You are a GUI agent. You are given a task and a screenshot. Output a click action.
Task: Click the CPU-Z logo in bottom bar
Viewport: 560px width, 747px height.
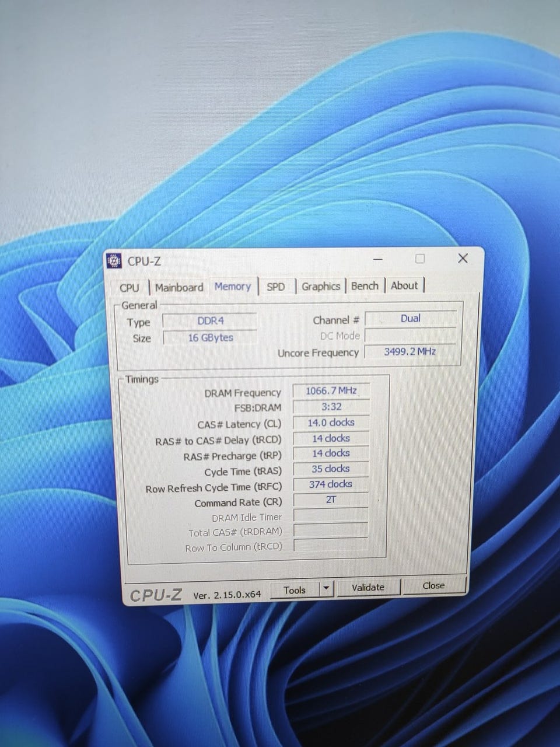156,595
